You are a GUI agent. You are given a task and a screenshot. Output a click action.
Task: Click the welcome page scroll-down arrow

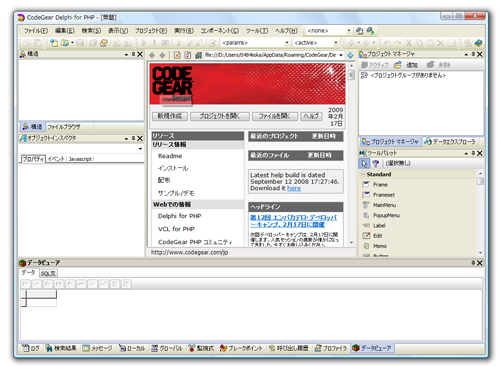[351, 243]
